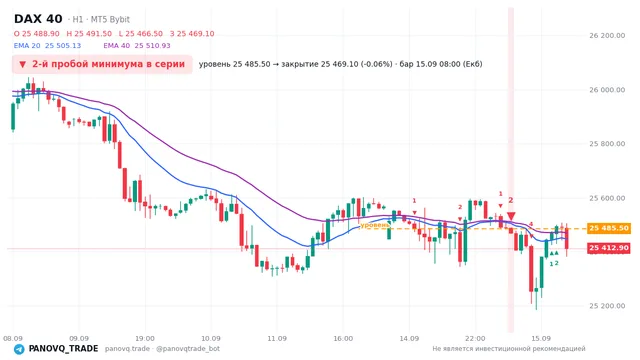The height and width of the screenshot is (360, 640).
Task: Select the large red triangle marker on the highlighted bar
Action: [x=511, y=216]
